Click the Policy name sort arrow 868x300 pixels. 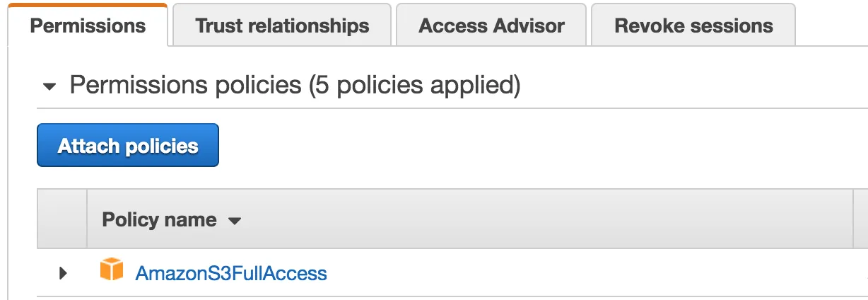[x=235, y=221]
